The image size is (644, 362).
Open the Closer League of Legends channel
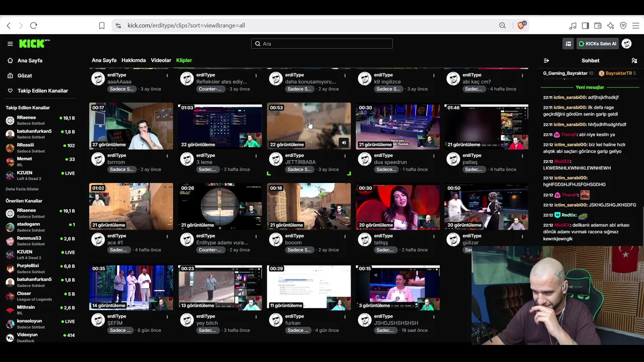40,296
